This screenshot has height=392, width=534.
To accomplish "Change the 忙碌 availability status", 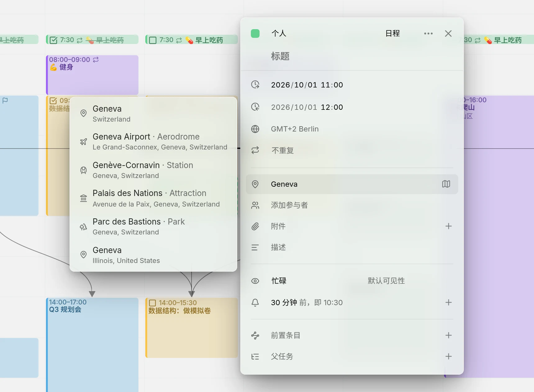I will 279,281.
